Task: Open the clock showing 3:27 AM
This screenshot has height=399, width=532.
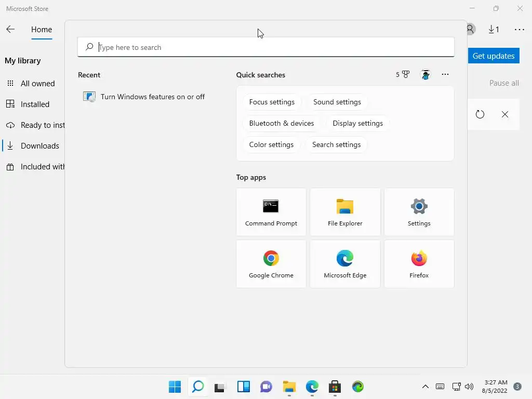Action: click(x=495, y=387)
